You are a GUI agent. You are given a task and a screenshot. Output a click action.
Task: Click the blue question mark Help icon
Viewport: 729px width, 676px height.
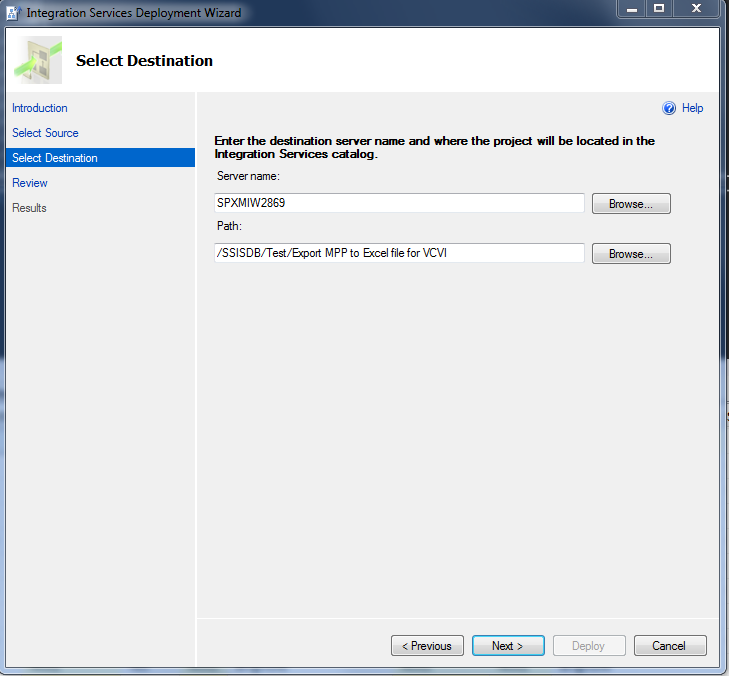[x=669, y=108]
